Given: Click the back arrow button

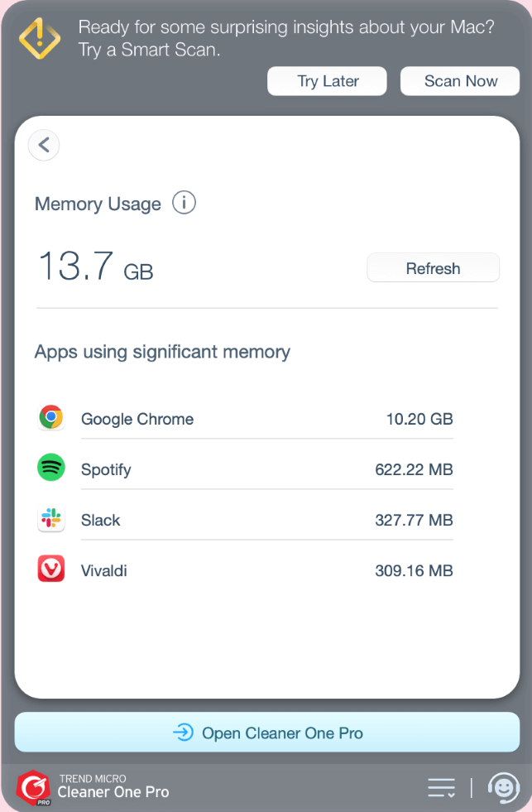Looking at the screenshot, I should click(x=44, y=145).
